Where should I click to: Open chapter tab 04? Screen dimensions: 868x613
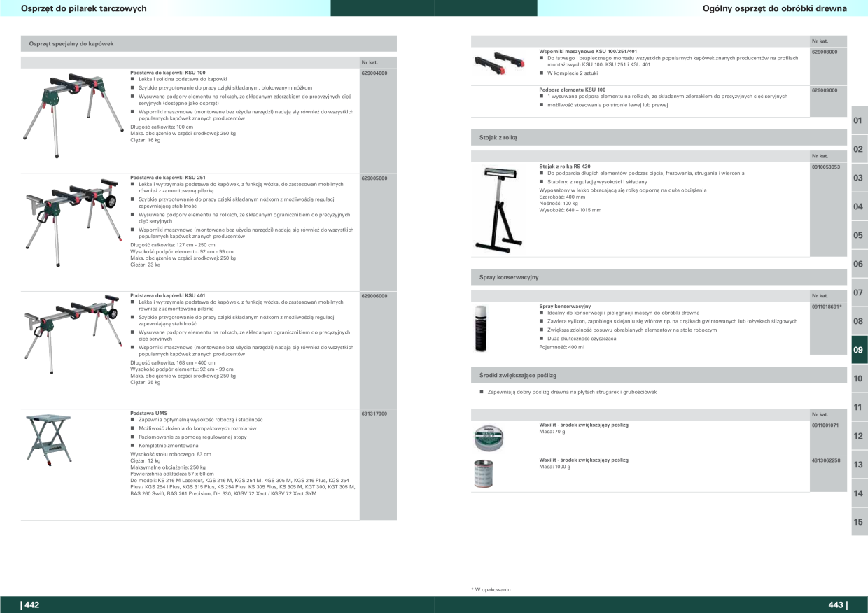tap(859, 206)
